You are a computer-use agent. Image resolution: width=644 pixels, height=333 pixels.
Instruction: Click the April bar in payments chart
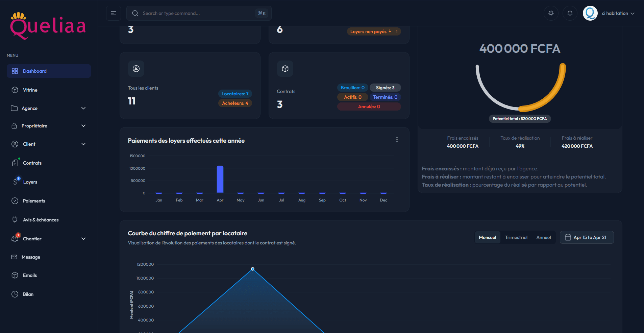click(220, 179)
